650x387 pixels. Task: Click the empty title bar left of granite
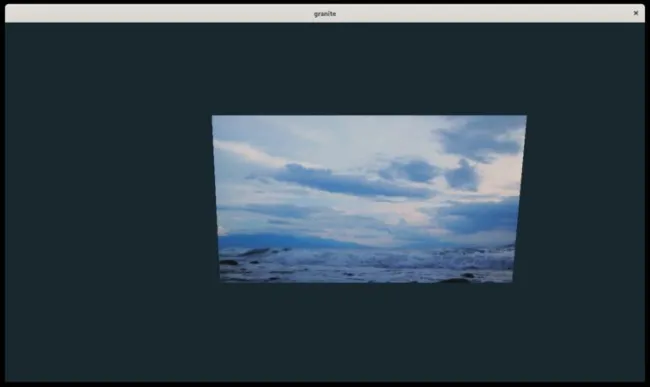click(x=159, y=14)
